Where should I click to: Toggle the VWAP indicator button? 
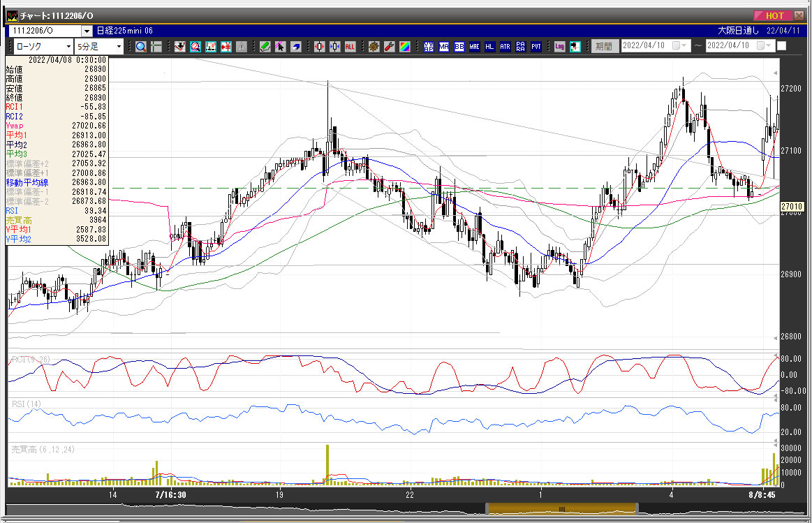point(428,47)
